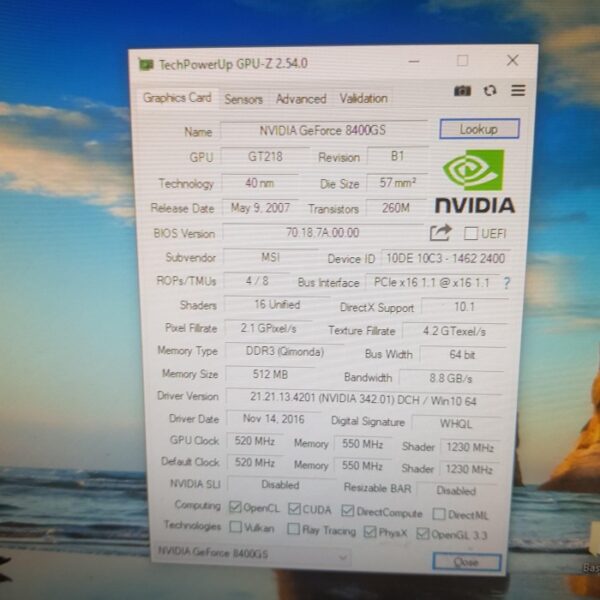Open the Advanced tab
Image resolution: width=600 pixels, height=600 pixels.
[x=301, y=99]
